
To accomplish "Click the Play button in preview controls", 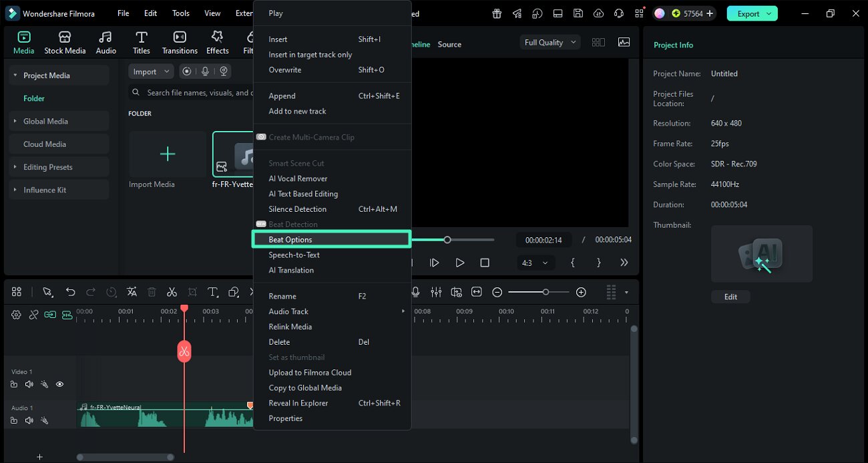I will click(460, 263).
